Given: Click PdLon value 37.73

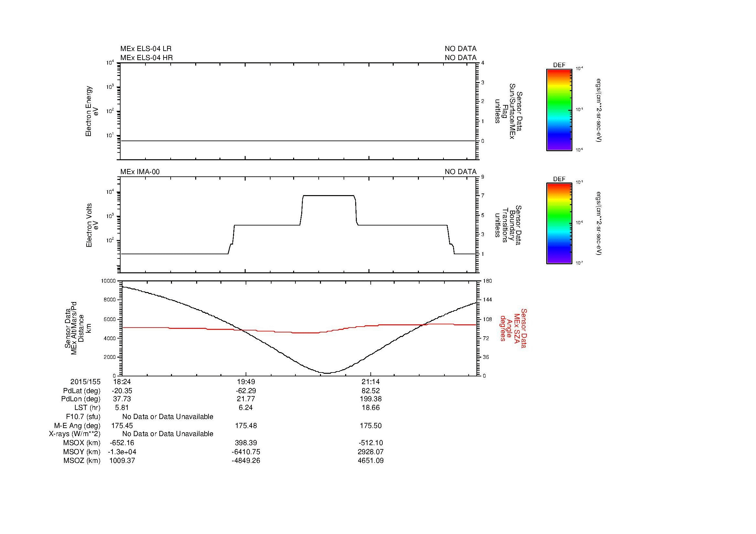Looking at the screenshot, I should [122, 399].
